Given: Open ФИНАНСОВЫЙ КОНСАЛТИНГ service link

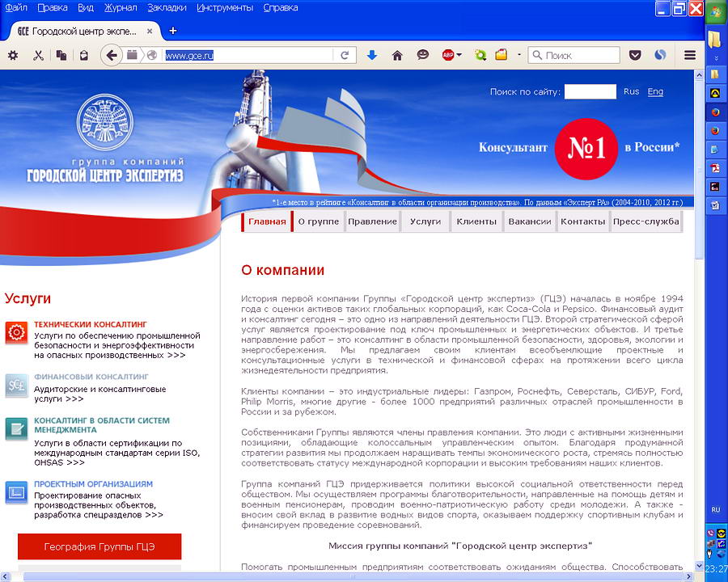Looking at the screenshot, I should coord(91,377).
